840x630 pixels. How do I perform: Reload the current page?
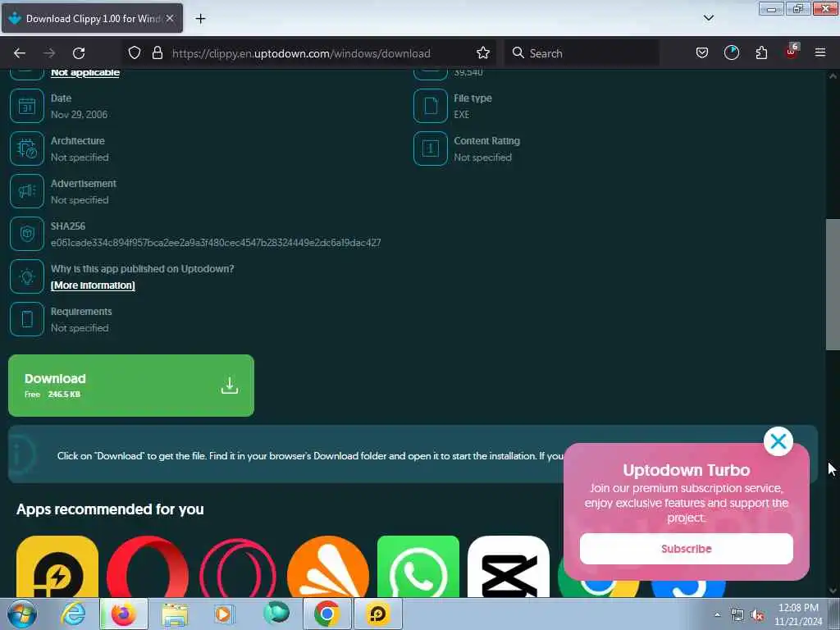[x=79, y=53]
